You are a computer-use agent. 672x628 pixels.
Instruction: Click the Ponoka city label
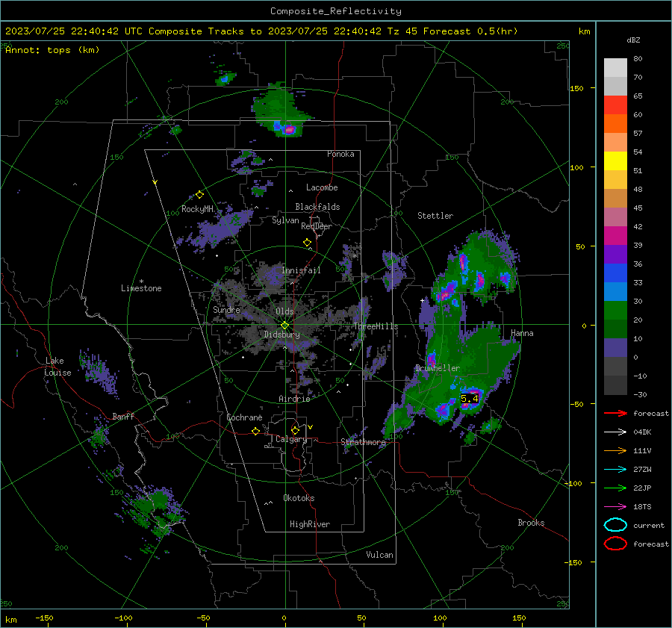tap(340, 154)
